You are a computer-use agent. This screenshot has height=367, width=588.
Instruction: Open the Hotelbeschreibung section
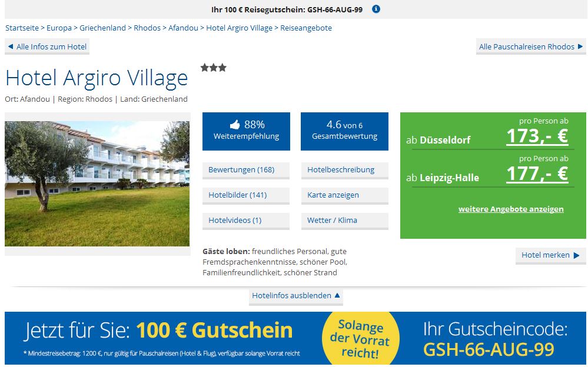tap(345, 170)
